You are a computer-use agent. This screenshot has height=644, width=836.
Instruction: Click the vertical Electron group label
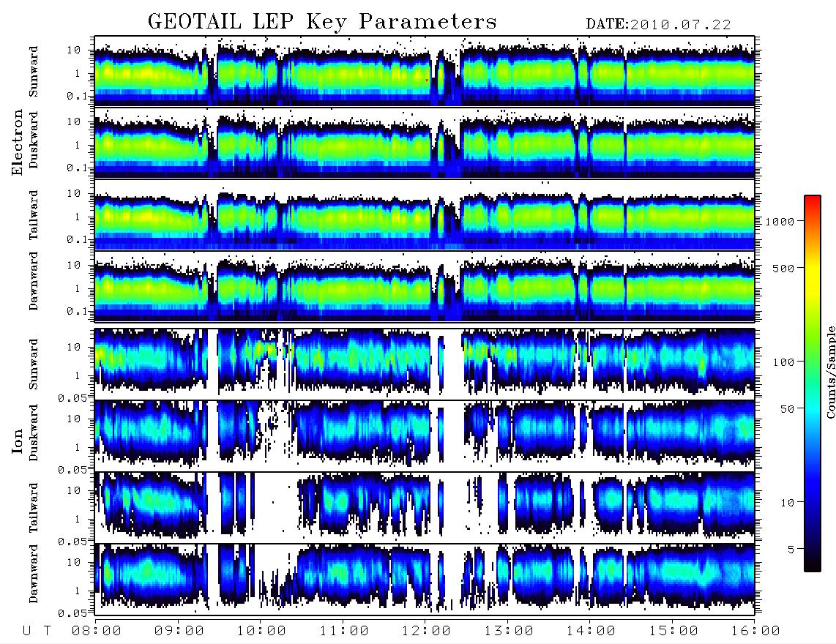(x=17, y=142)
